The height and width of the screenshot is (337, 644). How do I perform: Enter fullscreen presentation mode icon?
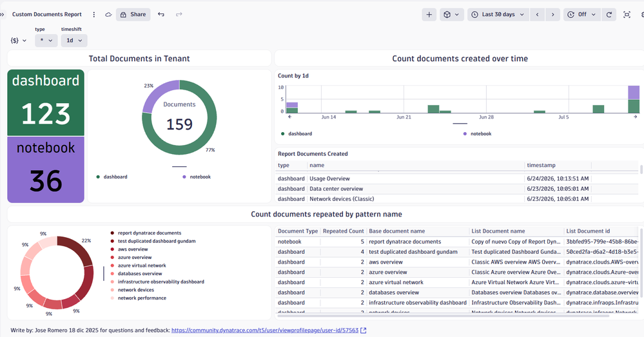(627, 14)
